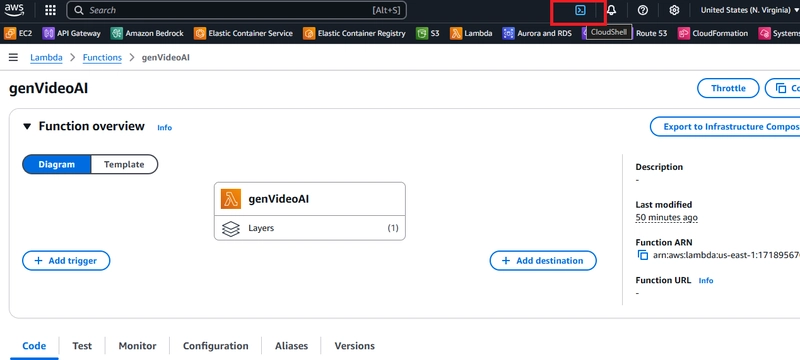This screenshot has width=800, height=360.
Task: Select the Diagram view toggle
Action: pos(57,164)
